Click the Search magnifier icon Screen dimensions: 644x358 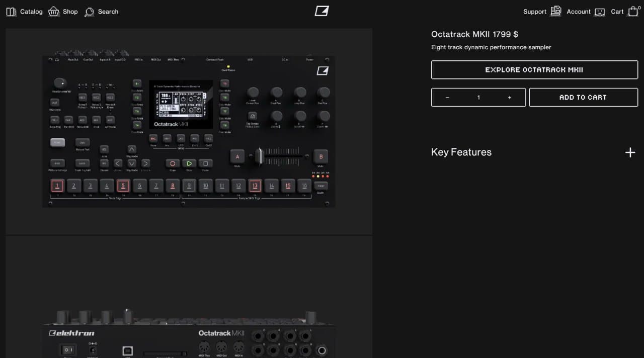pyautogui.click(x=90, y=12)
